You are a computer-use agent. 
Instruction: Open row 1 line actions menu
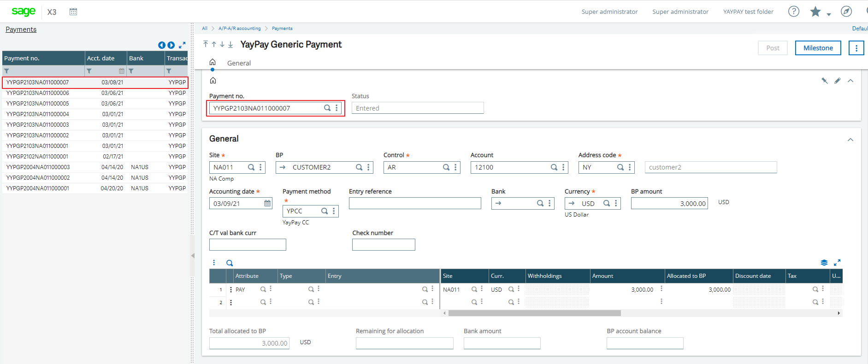[231, 290]
